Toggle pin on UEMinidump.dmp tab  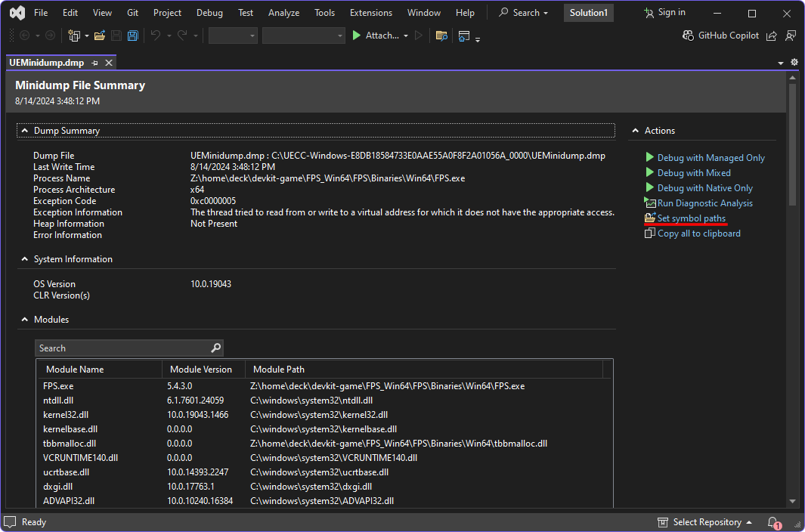pyautogui.click(x=94, y=63)
